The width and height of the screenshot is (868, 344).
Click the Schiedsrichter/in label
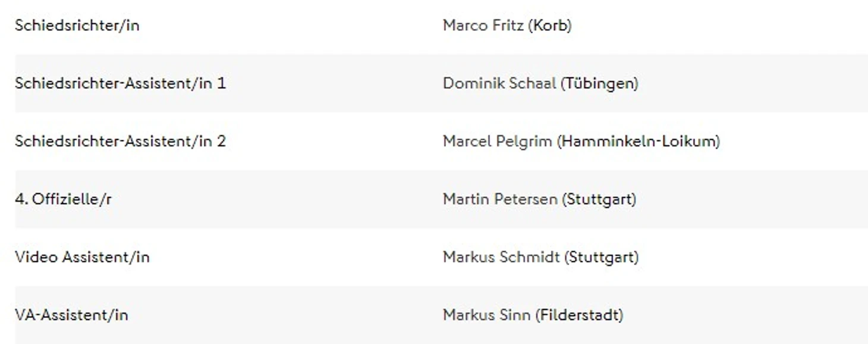tap(77, 26)
